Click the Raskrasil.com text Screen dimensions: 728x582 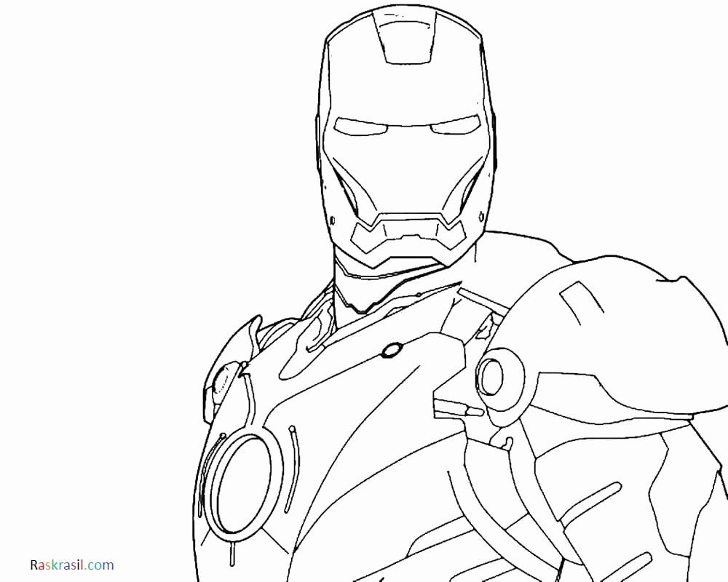[72, 565]
